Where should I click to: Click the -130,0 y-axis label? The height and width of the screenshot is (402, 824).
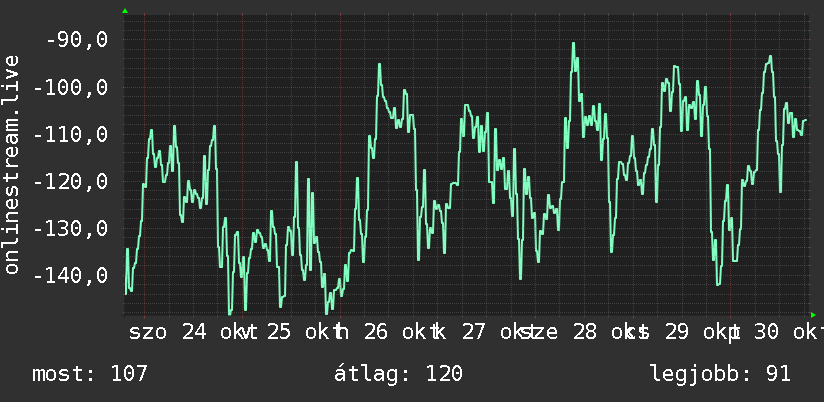tap(70, 228)
